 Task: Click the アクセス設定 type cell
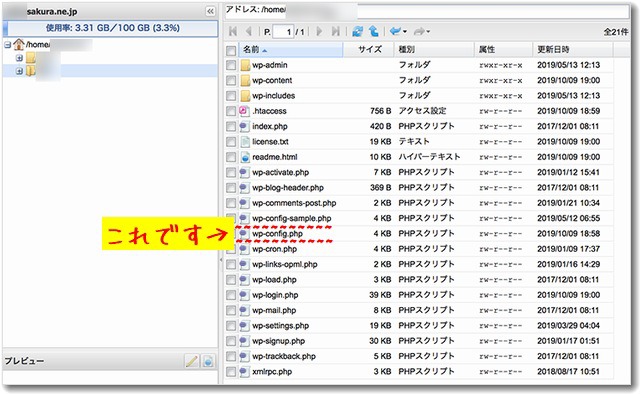(422, 111)
